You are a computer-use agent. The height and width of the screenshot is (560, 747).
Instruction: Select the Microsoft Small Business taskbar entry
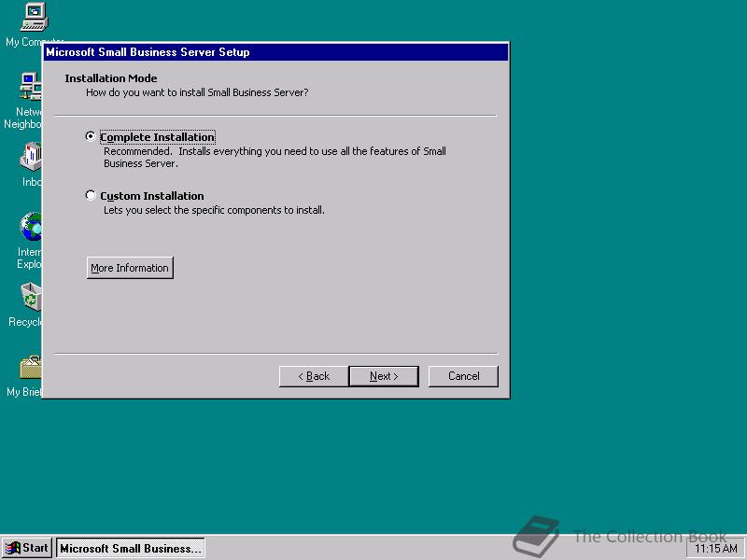click(131, 548)
